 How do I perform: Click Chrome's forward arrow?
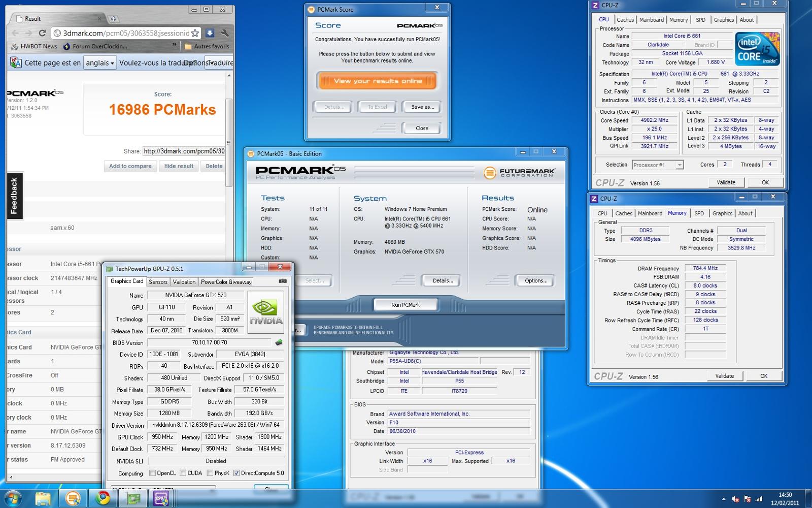(x=28, y=33)
